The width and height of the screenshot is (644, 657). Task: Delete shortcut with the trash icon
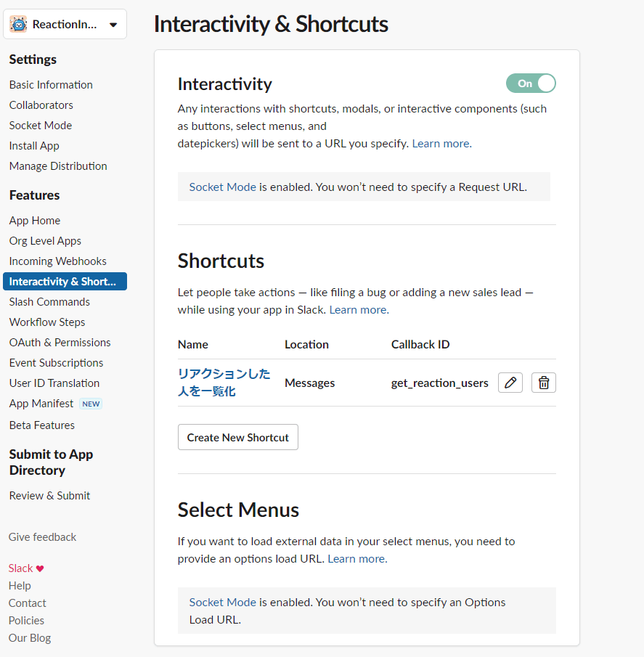[x=543, y=383]
